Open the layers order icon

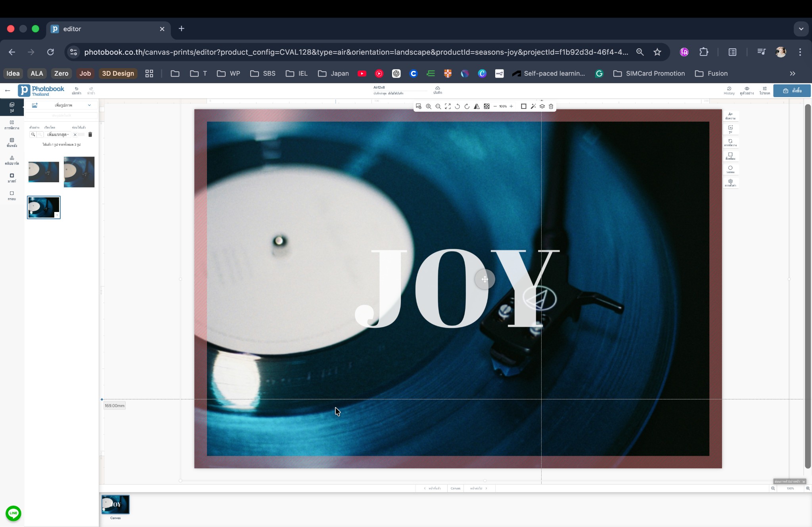pos(542,106)
